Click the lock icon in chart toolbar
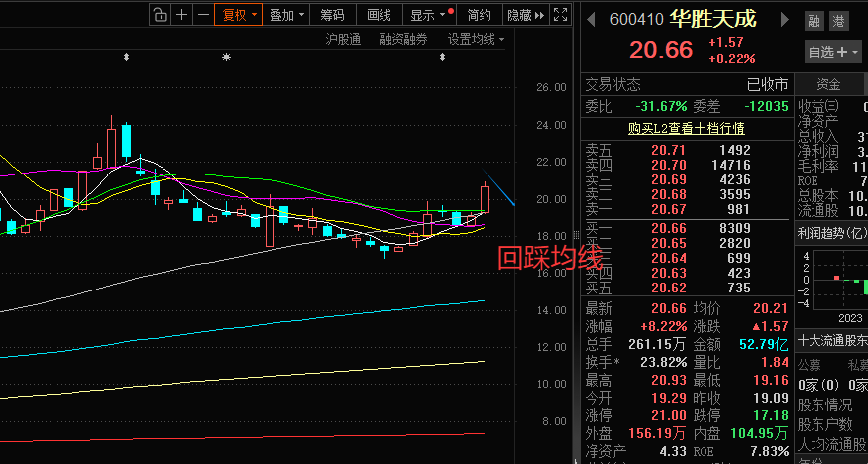Image resolution: width=868 pixels, height=464 pixels. click(160, 15)
